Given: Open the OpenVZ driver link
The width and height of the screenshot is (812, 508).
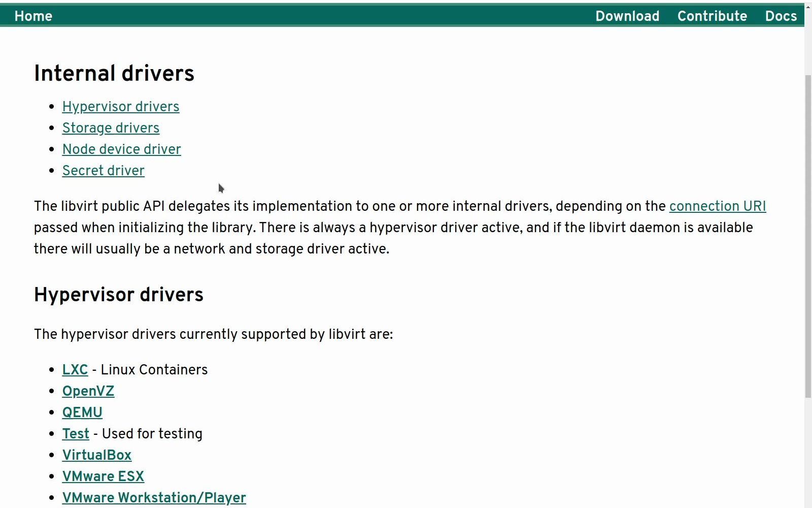Looking at the screenshot, I should (x=88, y=391).
